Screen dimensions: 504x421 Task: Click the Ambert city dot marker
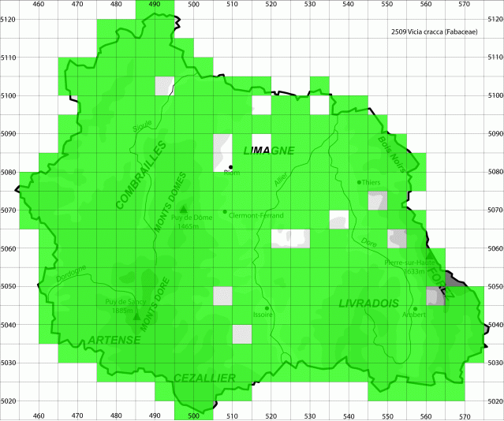tap(416, 309)
